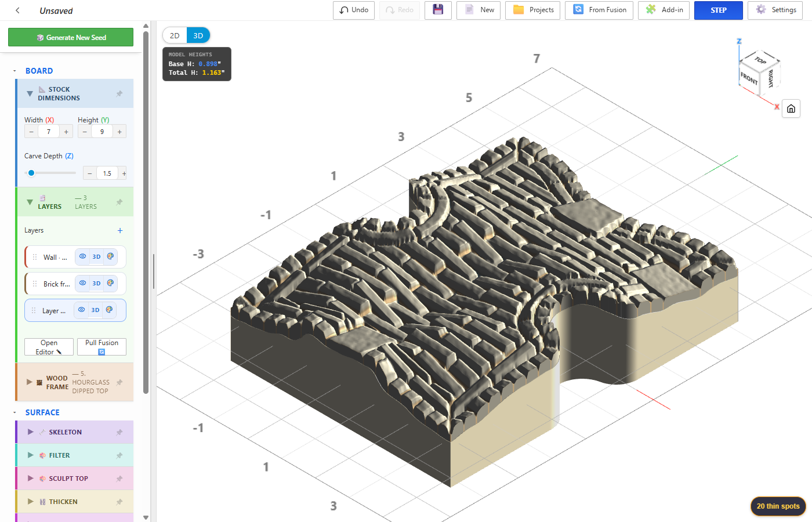Click the TOP face of the view cube

coord(760,60)
